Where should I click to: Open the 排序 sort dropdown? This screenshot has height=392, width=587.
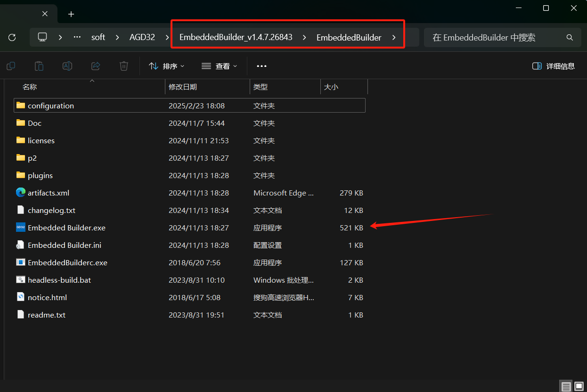[x=167, y=66]
